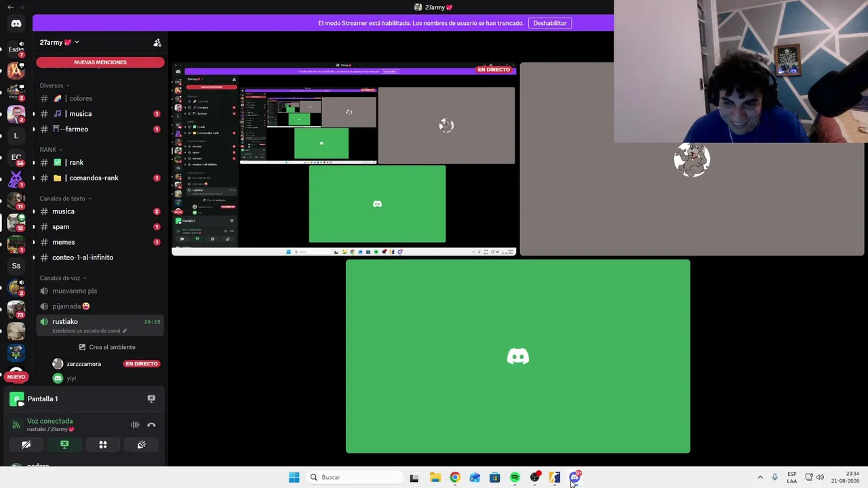
Task: Open the spam text channel
Action: (100, 226)
